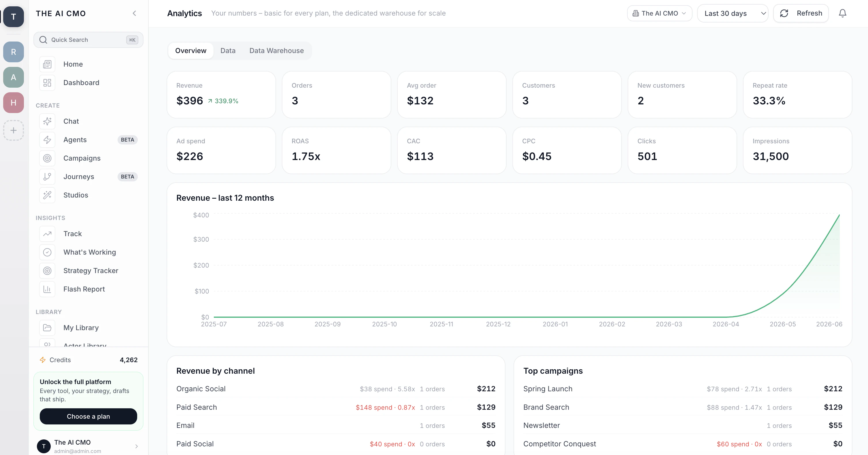Image resolution: width=868 pixels, height=455 pixels.
Task: Open the T workspace avatar
Action: pyautogui.click(x=14, y=16)
